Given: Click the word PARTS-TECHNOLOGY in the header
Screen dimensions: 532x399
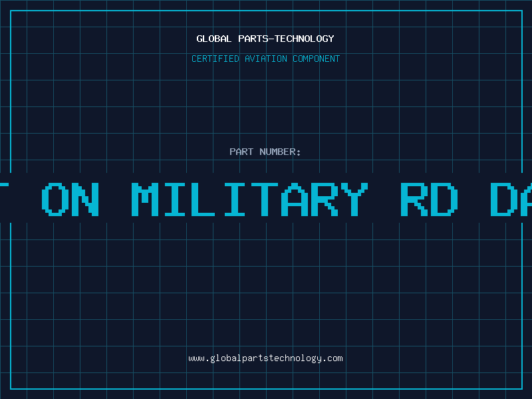Looking at the screenshot, I should [287, 39].
